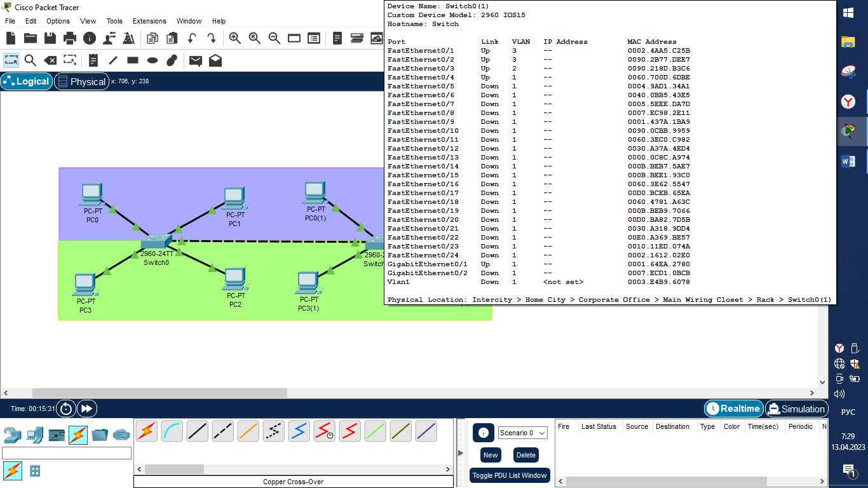The height and width of the screenshot is (488, 868).
Task: Select the Place Note tool
Action: coord(93,60)
